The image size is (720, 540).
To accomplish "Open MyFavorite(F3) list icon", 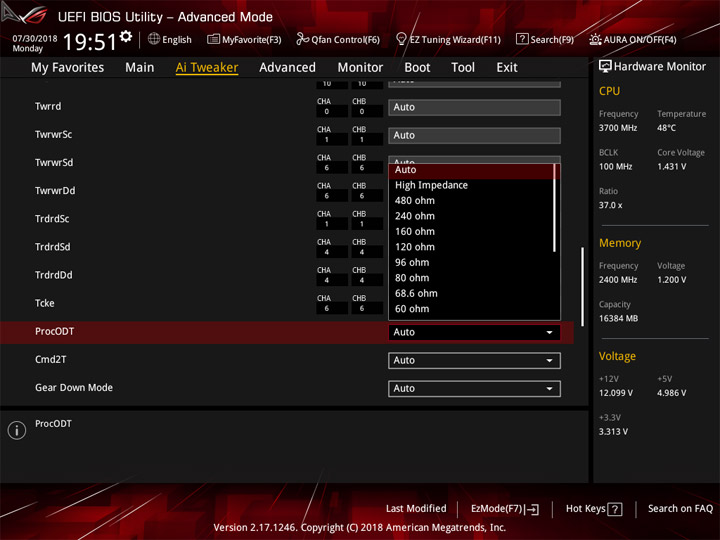I will coord(213,39).
